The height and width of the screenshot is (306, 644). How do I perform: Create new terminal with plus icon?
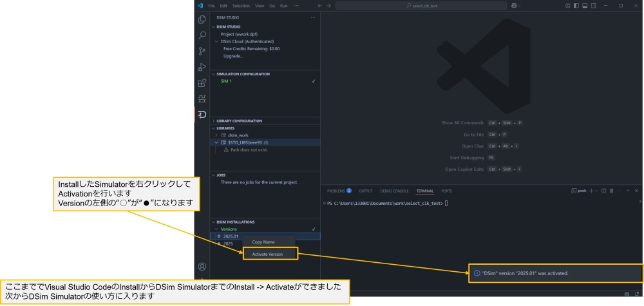pyautogui.click(x=591, y=191)
